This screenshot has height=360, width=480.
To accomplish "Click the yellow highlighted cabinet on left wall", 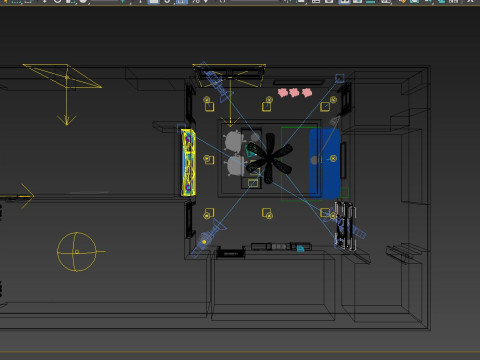I will 188,162.
